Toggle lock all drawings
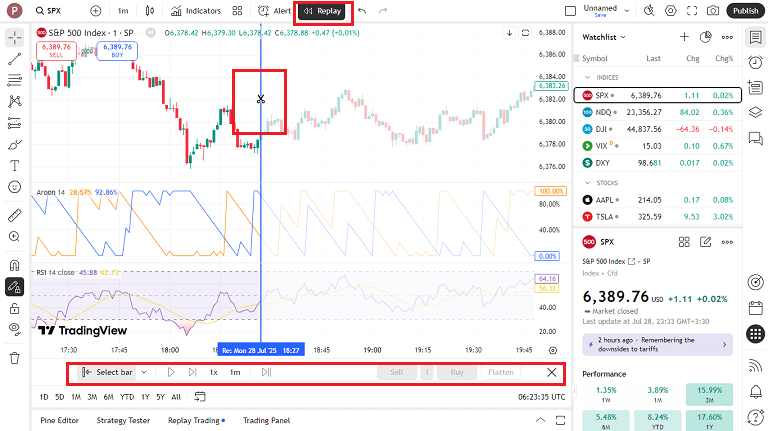This screenshot has width=768, height=431. click(15, 308)
